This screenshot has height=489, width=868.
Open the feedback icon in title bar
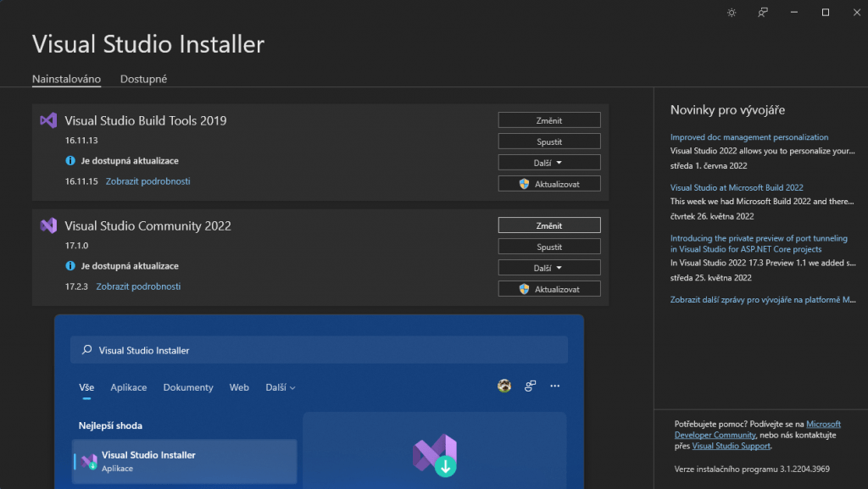click(762, 12)
